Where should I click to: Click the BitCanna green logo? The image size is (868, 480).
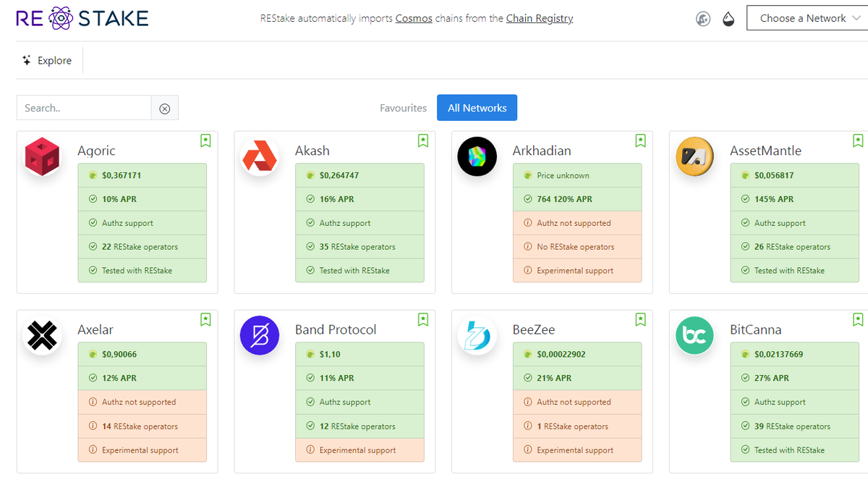point(695,335)
